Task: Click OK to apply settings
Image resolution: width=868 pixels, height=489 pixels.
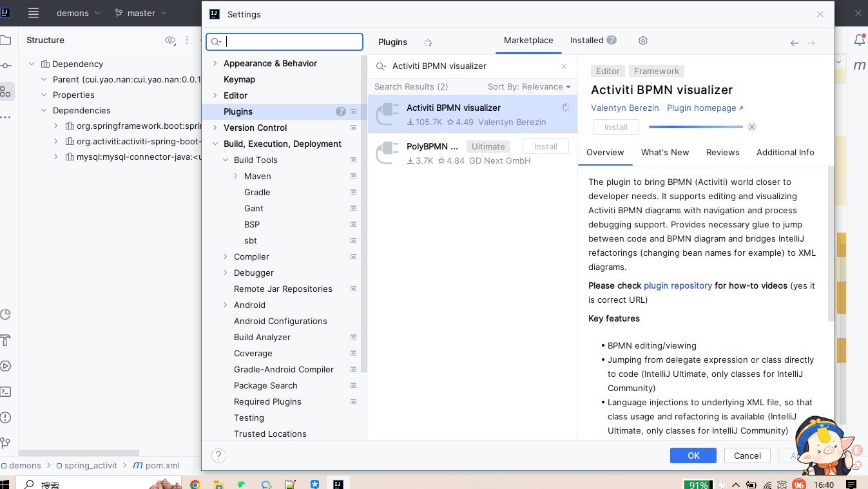Action: pyautogui.click(x=693, y=455)
